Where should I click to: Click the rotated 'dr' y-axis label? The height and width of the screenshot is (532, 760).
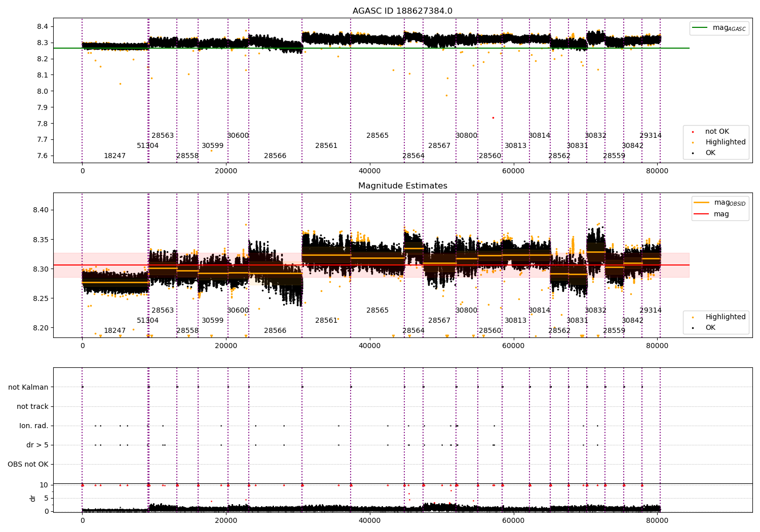(33, 498)
